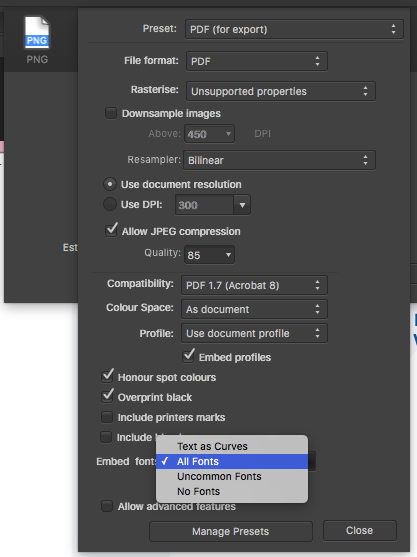Image resolution: width=417 pixels, height=557 pixels.
Task: Open the File format PDF dropdown
Action: coord(256,61)
